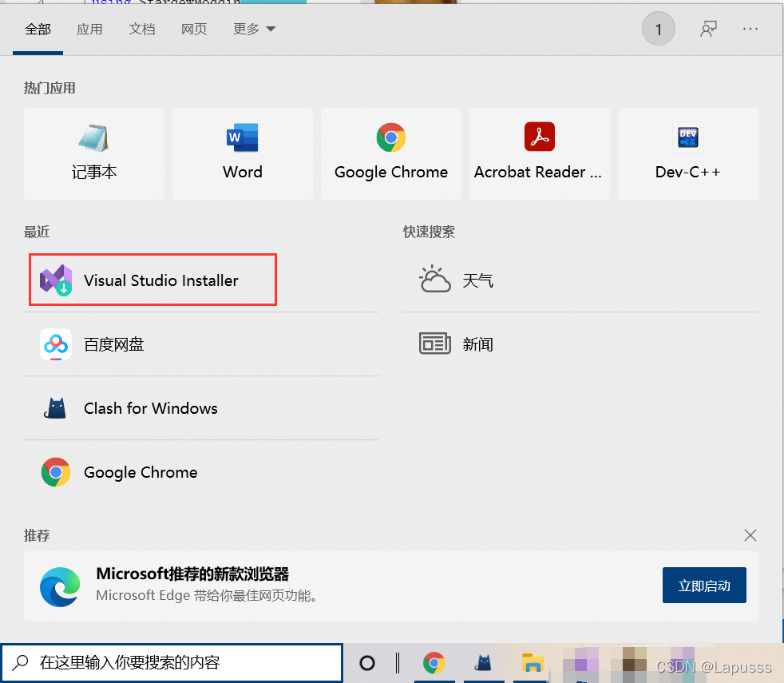Open 百度网盘 from recent list
The height and width of the screenshot is (683, 784).
click(x=201, y=344)
